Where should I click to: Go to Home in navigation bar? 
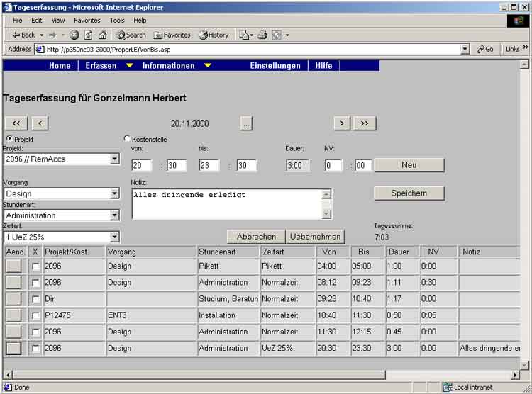(60, 65)
